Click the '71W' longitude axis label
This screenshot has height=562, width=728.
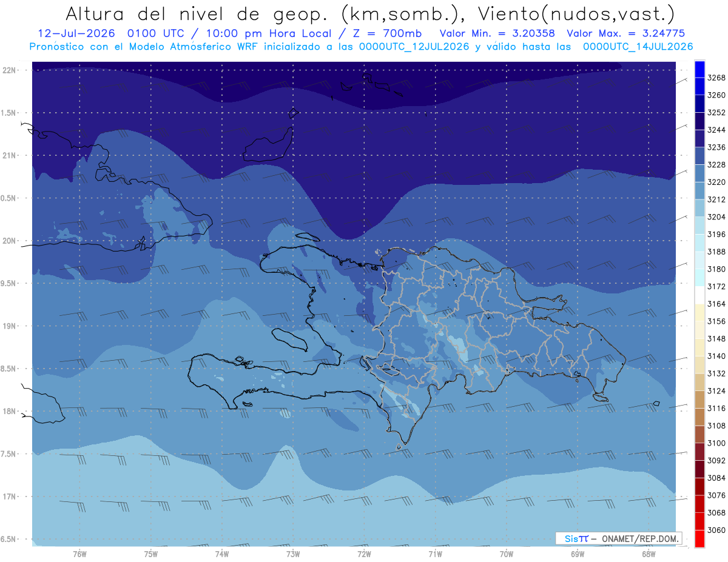point(435,554)
